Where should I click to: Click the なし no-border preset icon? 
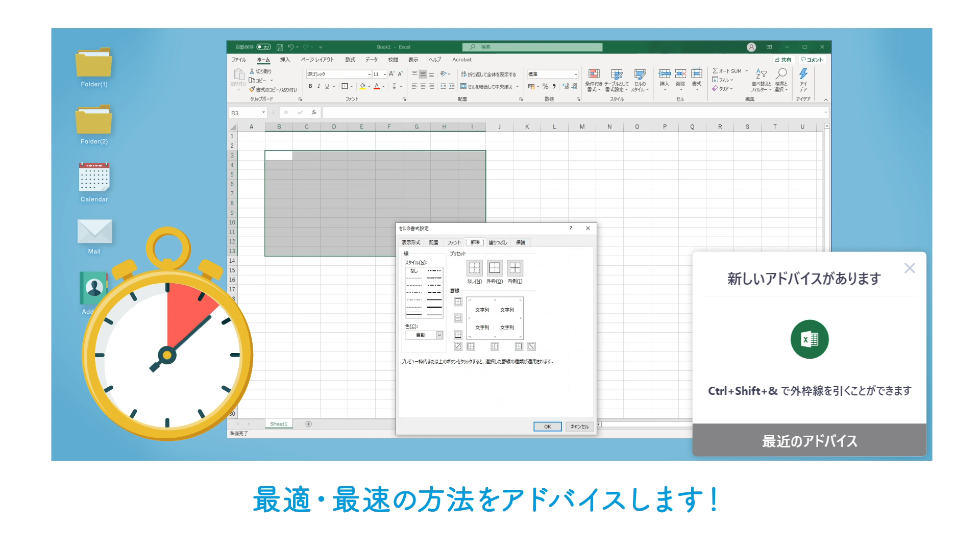tap(474, 268)
